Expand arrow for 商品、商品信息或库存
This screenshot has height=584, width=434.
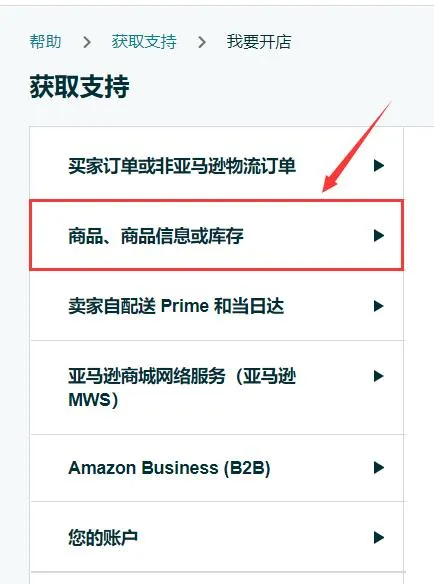point(378,235)
